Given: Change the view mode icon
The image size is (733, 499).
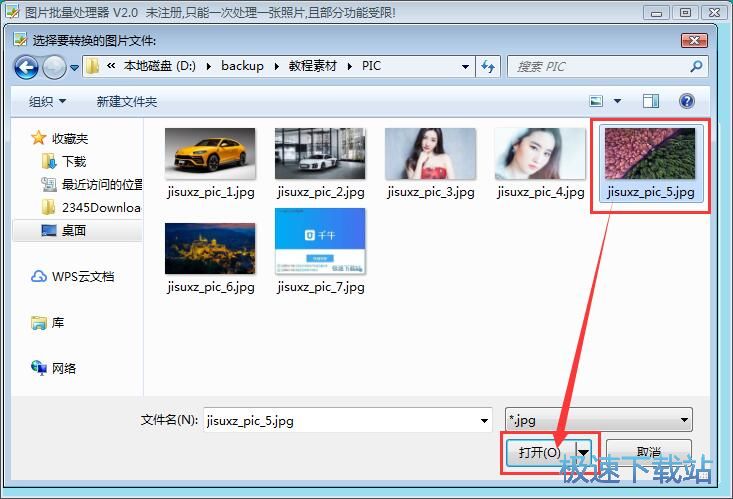Looking at the screenshot, I should pos(596,101).
